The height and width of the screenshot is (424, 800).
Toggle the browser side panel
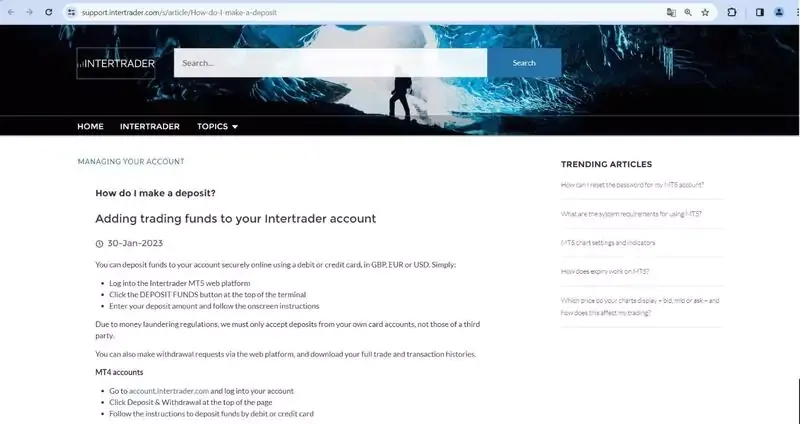[x=760, y=12]
